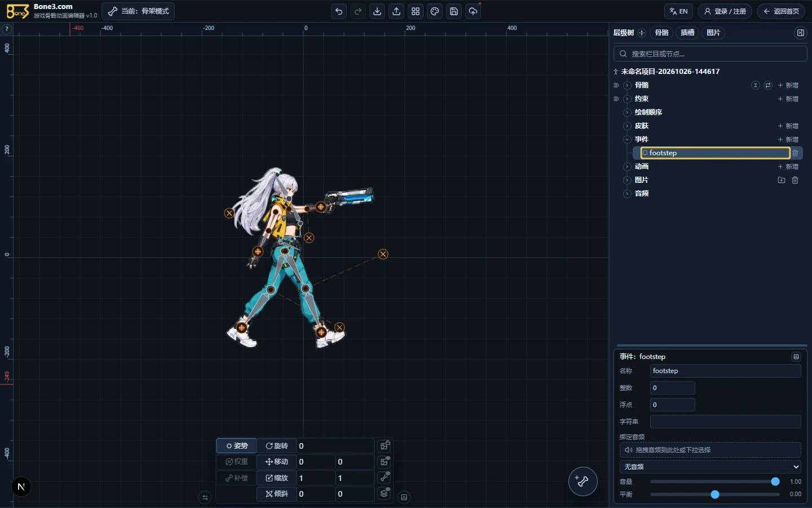812x508 pixels.
Task: Toggle image visibility icon in transform panel
Action: tap(385, 461)
